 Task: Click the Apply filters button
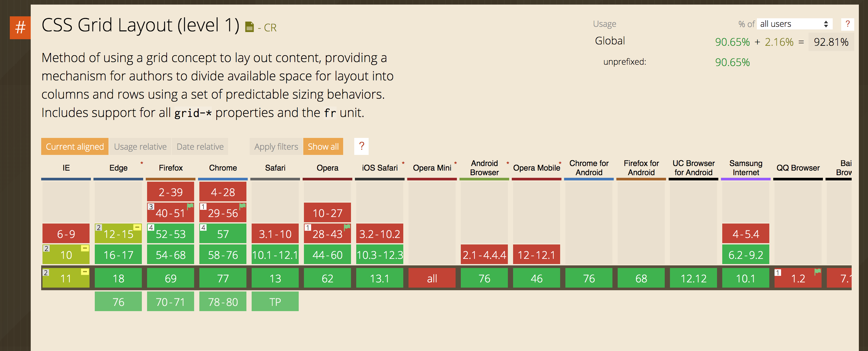pos(276,146)
